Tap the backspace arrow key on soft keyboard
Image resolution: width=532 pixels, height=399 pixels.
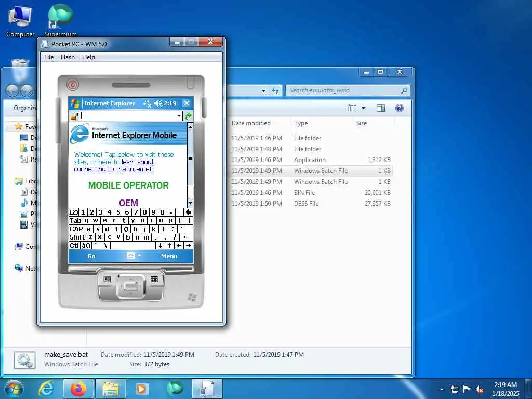pyautogui.click(x=188, y=212)
